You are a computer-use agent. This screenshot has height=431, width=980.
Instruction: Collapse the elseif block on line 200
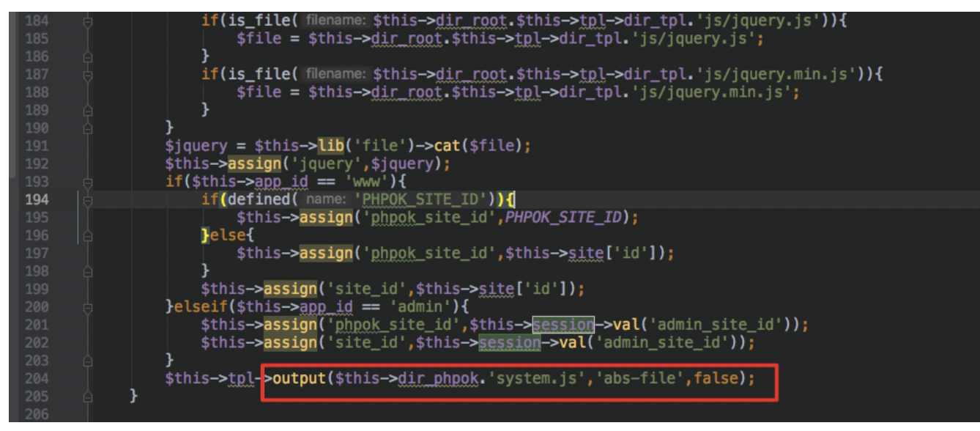click(x=89, y=307)
